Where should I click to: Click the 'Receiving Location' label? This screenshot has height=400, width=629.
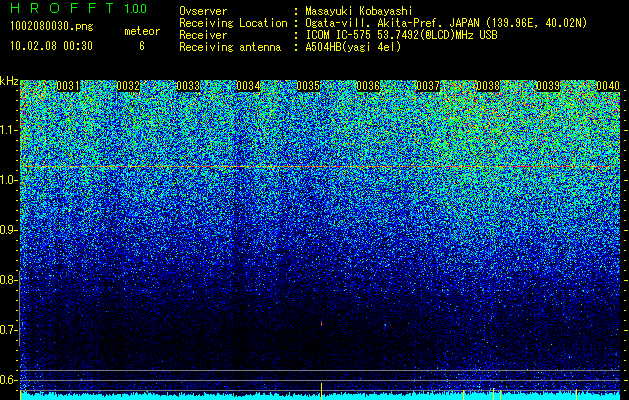click(x=233, y=23)
